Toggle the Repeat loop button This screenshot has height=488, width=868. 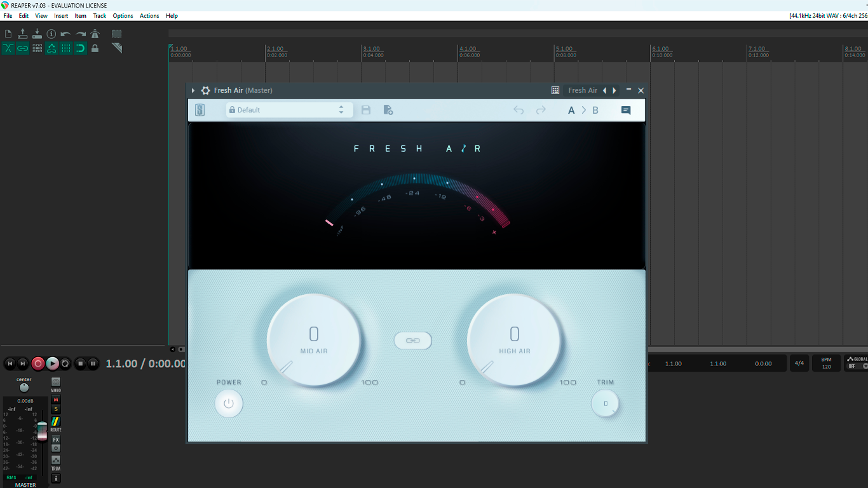pyautogui.click(x=65, y=363)
